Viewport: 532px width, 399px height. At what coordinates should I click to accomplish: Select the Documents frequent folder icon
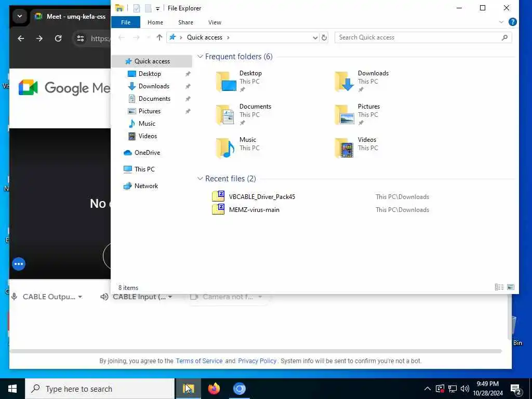227,115
